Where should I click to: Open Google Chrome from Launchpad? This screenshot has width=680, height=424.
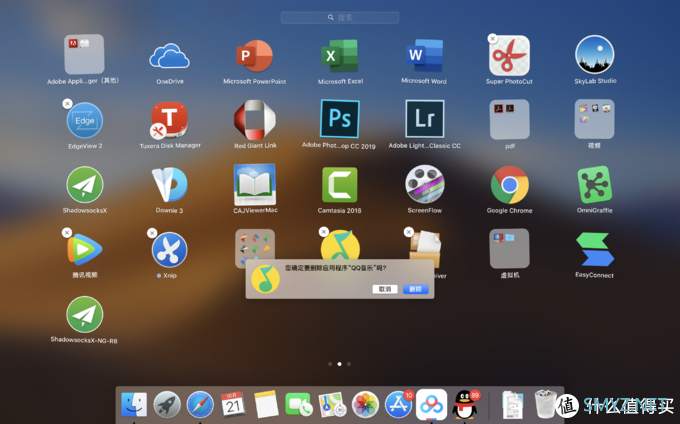(x=510, y=185)
